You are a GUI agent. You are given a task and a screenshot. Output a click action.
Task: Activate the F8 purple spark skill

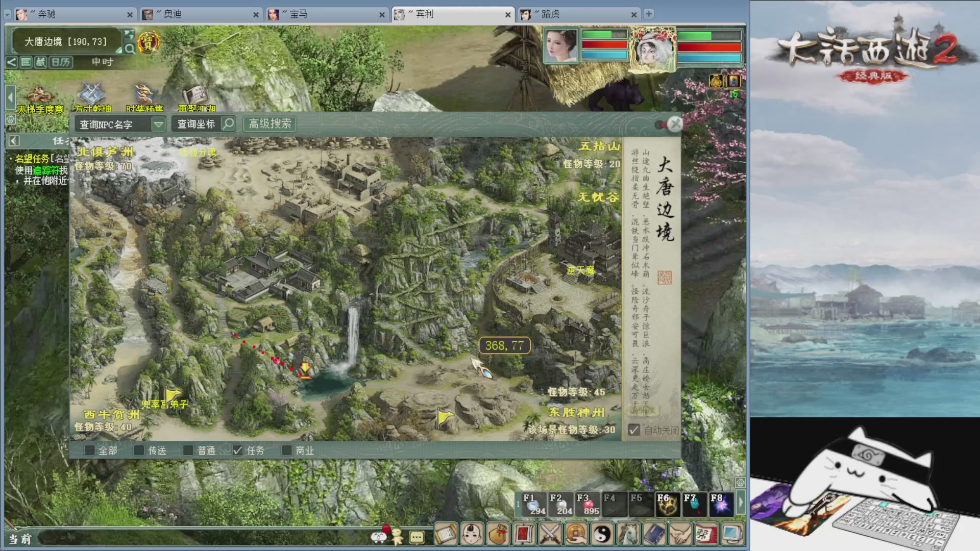(721, 504)
